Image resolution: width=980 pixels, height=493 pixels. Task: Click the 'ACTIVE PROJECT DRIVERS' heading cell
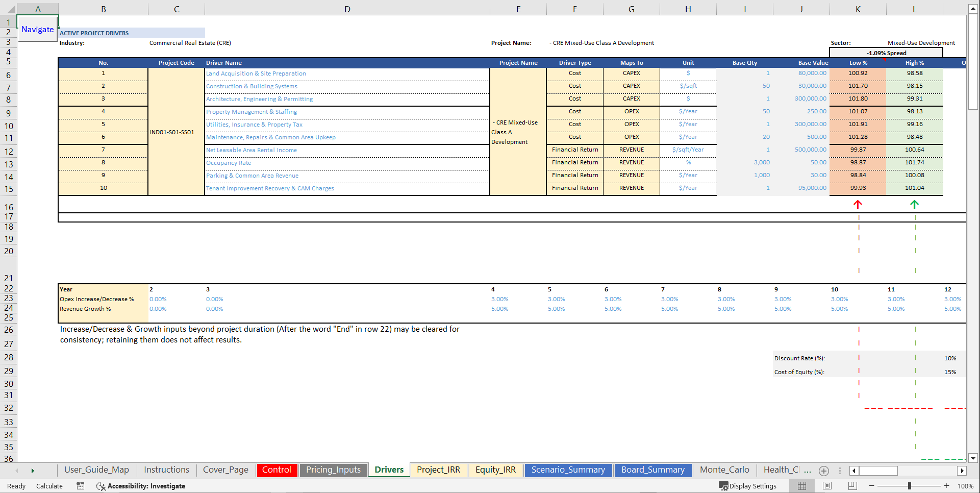(x=132, y=33)
